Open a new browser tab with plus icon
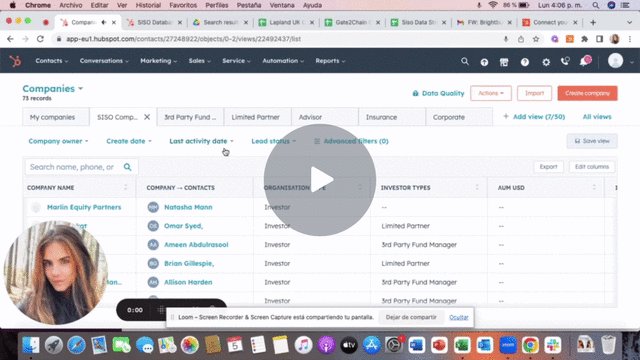Viewport: 640px width, 360px height. point(593,22)
